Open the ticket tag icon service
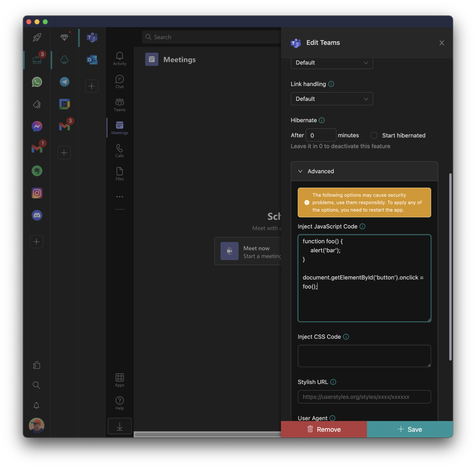The height and width of the screenshot is (468, 476). tap(37, 104)
